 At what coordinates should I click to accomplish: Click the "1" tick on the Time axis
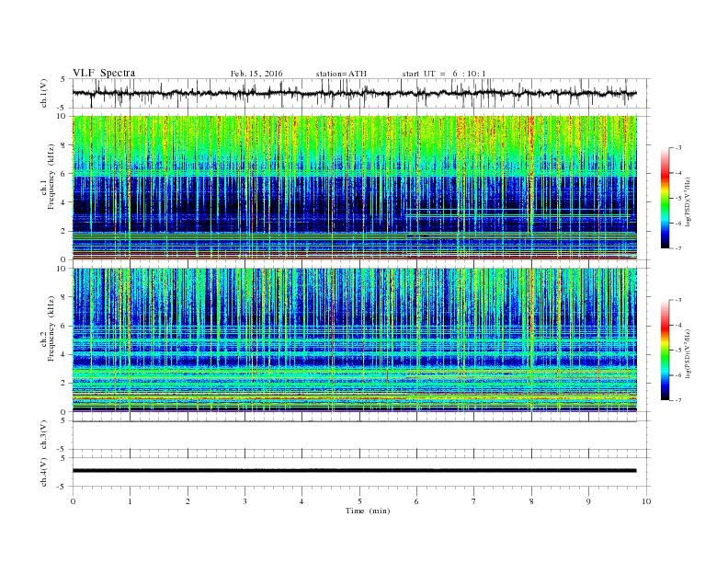(130, 501)
